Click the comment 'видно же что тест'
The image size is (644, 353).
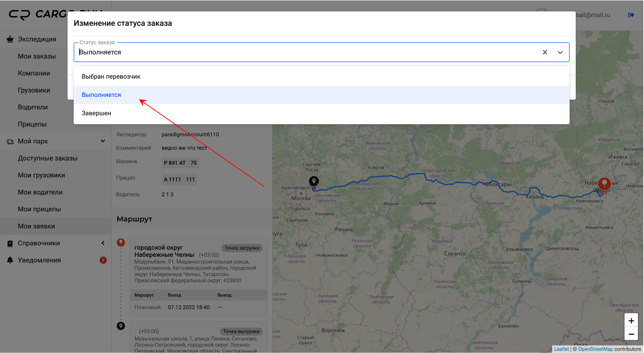[x=184, y=148]
